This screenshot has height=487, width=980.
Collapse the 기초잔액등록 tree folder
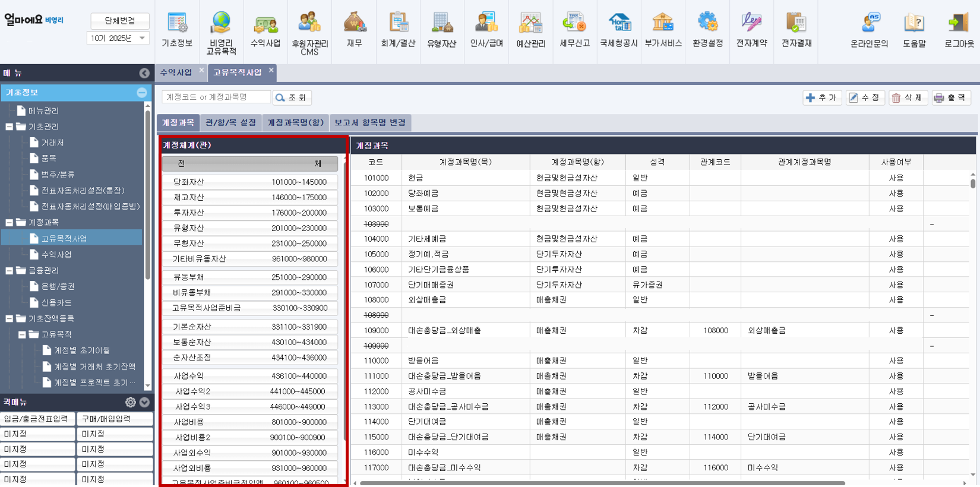pyautogui.click(x=9, y=318)
